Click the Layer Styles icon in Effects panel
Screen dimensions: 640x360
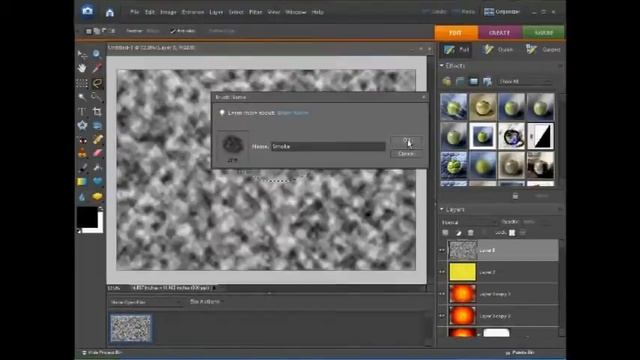tap(460, 82)
